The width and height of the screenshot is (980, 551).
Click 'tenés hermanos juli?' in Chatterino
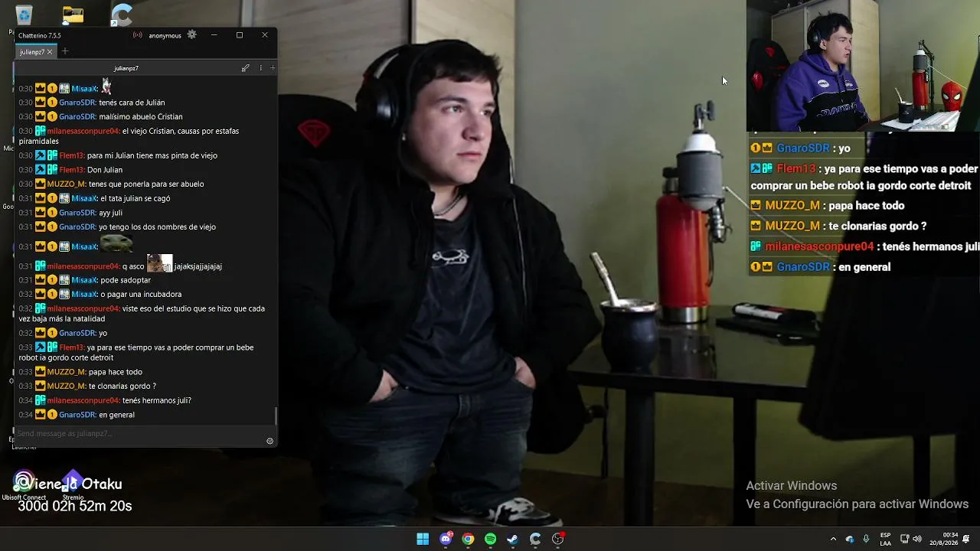[x=157, y=400]
